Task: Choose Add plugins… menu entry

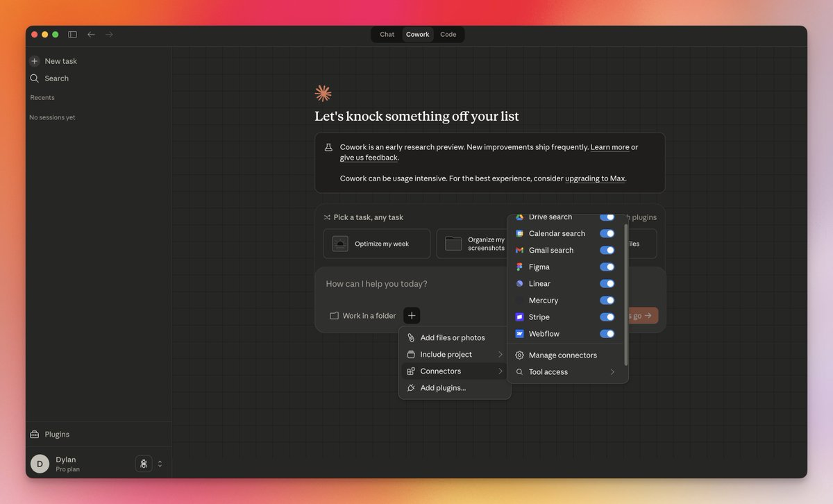Action: point(455,388)
